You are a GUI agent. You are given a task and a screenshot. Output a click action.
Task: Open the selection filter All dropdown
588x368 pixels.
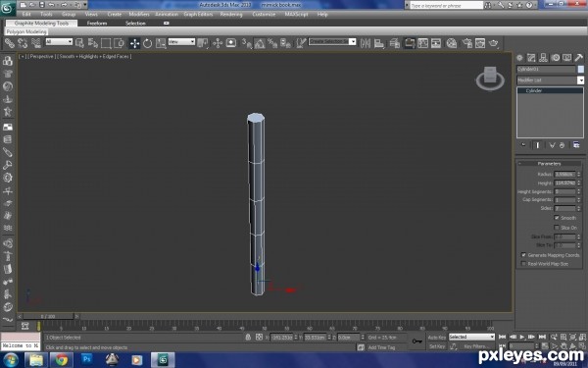[59, 41]
